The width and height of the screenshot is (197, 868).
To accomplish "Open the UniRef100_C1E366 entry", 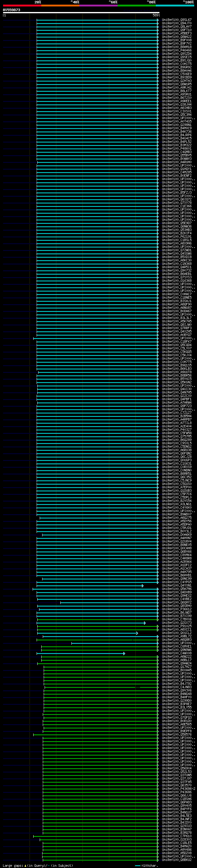I will pyautogui.click(x=177, y=206).
